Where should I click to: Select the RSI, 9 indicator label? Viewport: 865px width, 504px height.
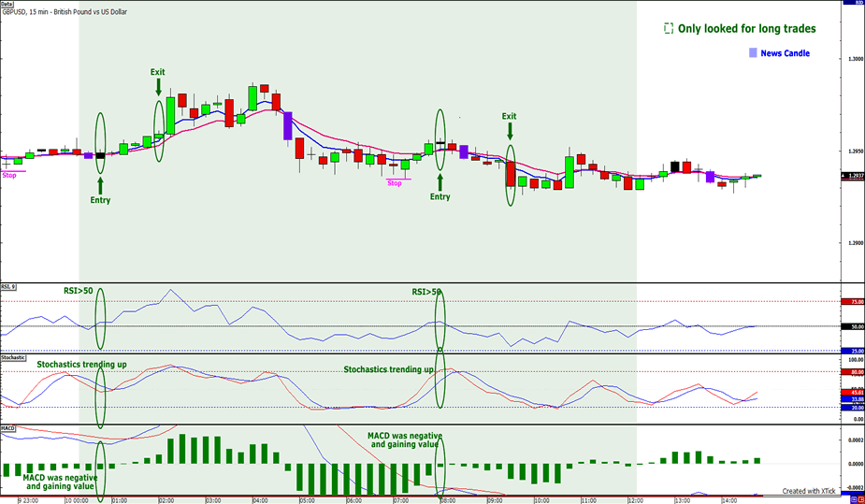click(x=8, y=287)
